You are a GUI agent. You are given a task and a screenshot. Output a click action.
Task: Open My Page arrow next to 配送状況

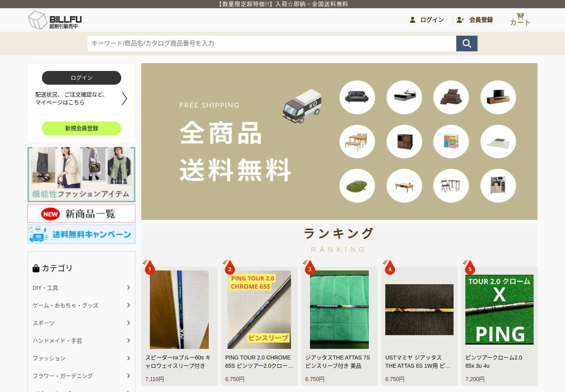[124, 98]
